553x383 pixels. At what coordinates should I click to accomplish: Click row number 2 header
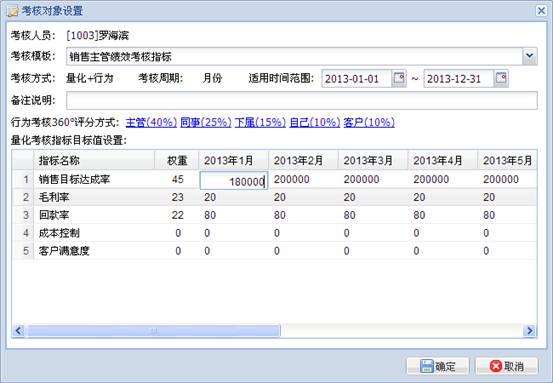click(23, 197)
